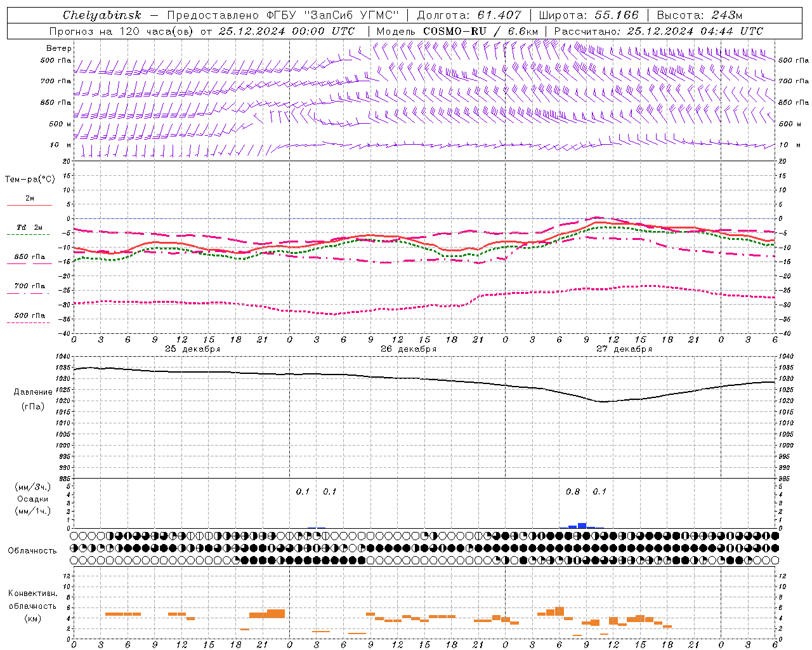
Task: Click the 25 декабря date label
Action: [x=193, y=349]
